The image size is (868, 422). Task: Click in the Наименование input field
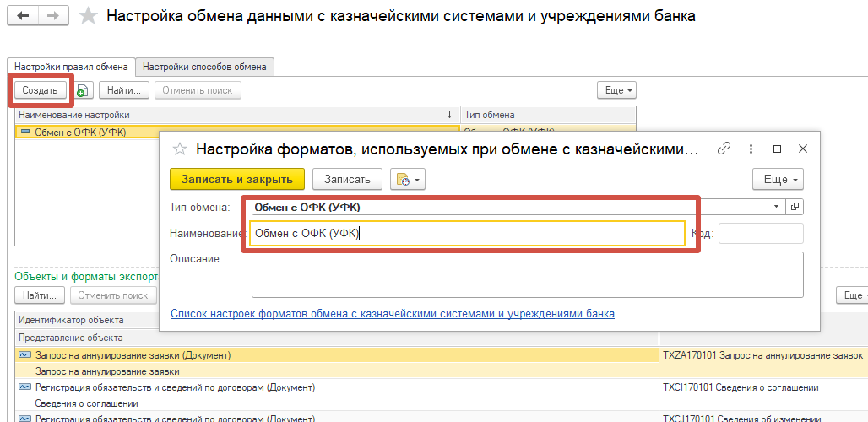tap(467, 234)
